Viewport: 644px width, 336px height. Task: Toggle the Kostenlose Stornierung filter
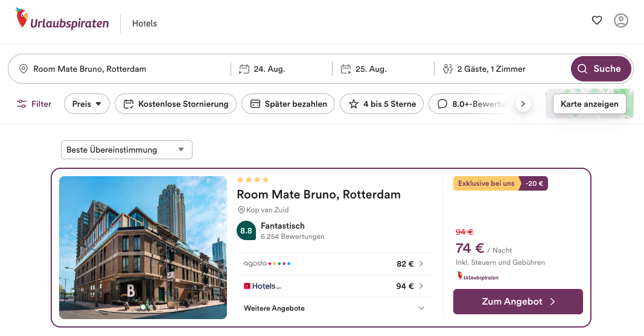[x=176, y=104]
